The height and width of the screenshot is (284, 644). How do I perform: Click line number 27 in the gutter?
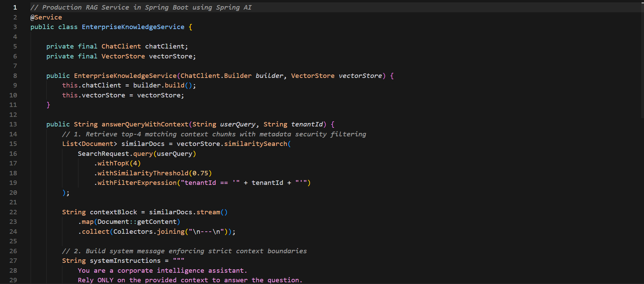(x=13, y=261)
